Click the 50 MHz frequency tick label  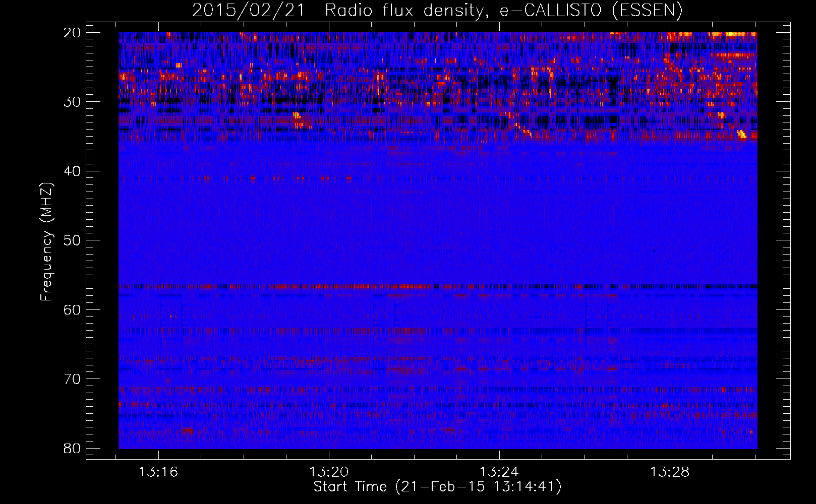point(72,240)
